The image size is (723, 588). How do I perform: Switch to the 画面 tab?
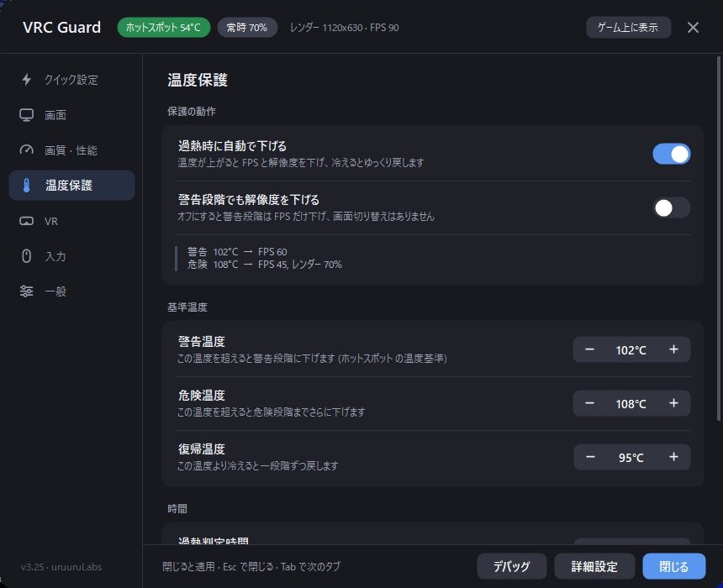coord(72,115)
